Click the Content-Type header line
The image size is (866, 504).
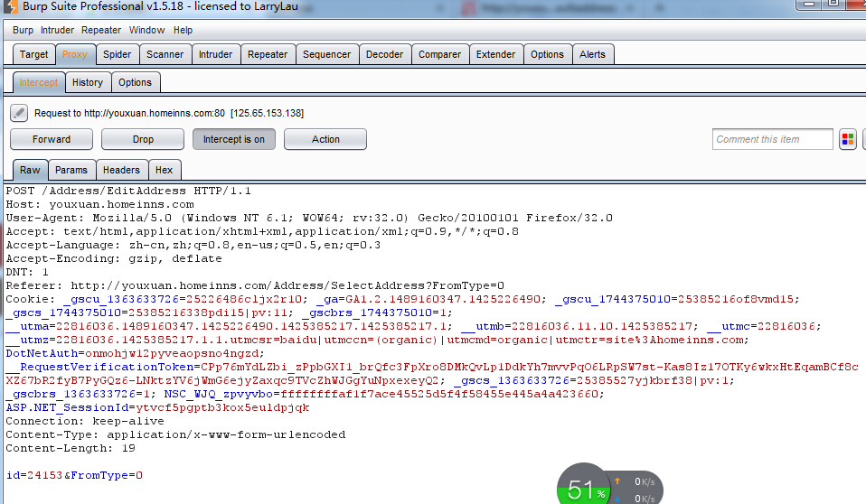(x=175, y=434)
